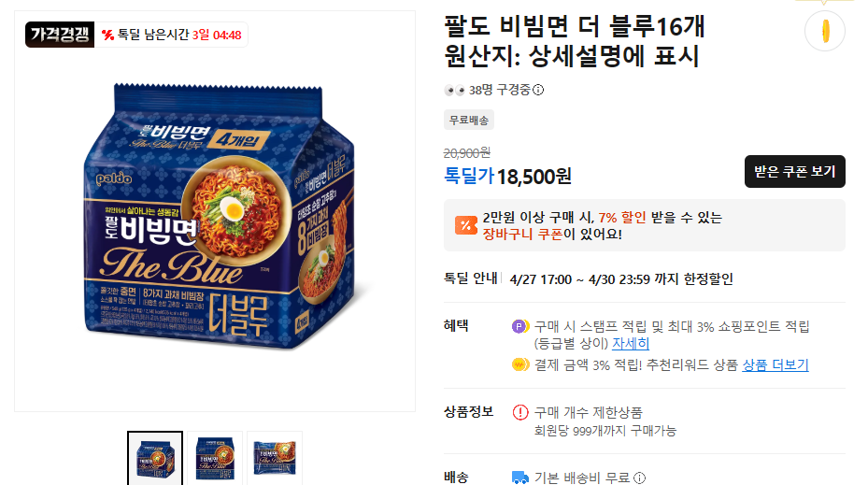Viewport: 868px width, 485px height.
Task: Click the orange percent coupon icon
Action: click(465, 225)
